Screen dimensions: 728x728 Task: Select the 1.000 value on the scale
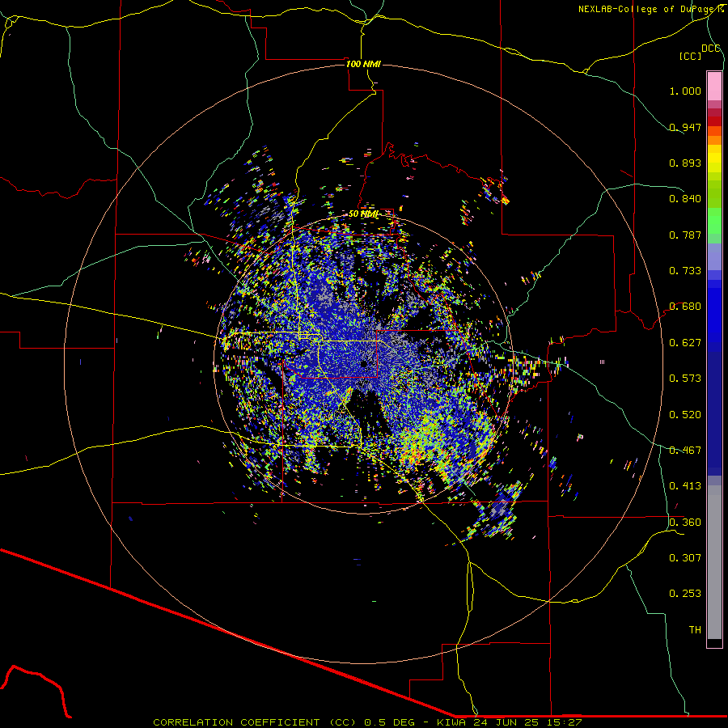[x=685, y=91]
